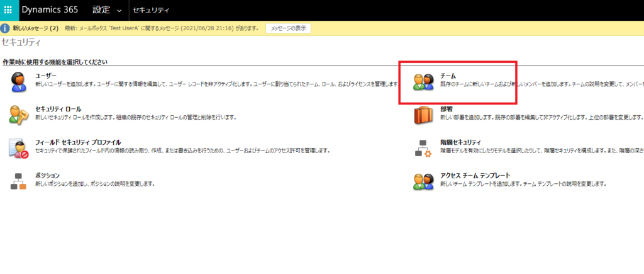This screenshot has width=644, height=274.
Task: Click the 階層セキュリティ hierarchy gear icon
Action: click(423, 149)
